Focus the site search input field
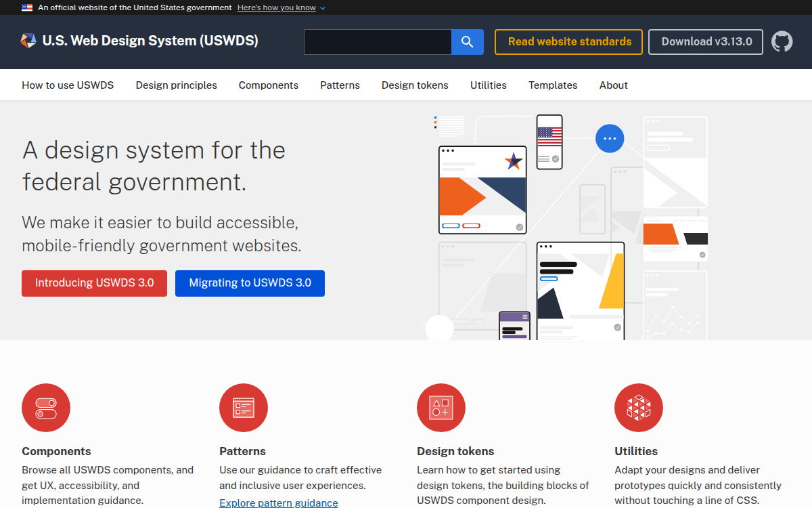Screen dimensions: 812x508 (x=378, y=42)
